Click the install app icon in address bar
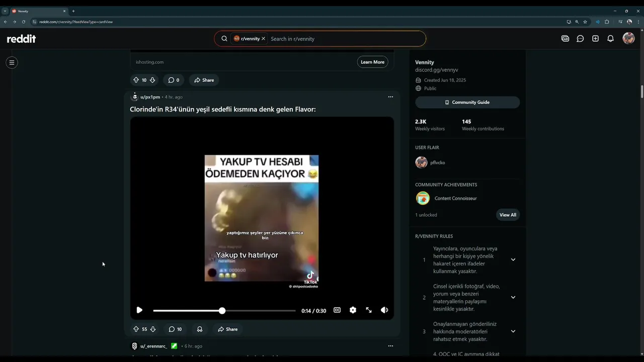Viewport: 644px width, 362px height. coord(569,22)
